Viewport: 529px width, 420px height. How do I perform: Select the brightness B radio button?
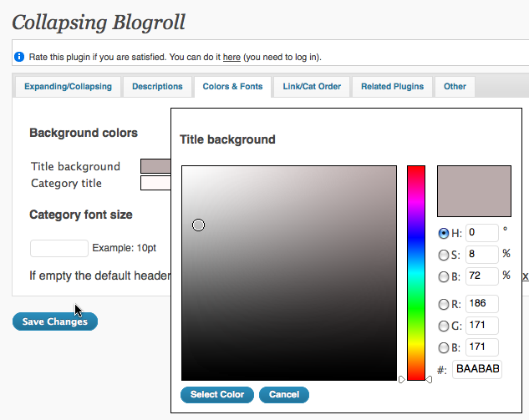tap(443, 276)
